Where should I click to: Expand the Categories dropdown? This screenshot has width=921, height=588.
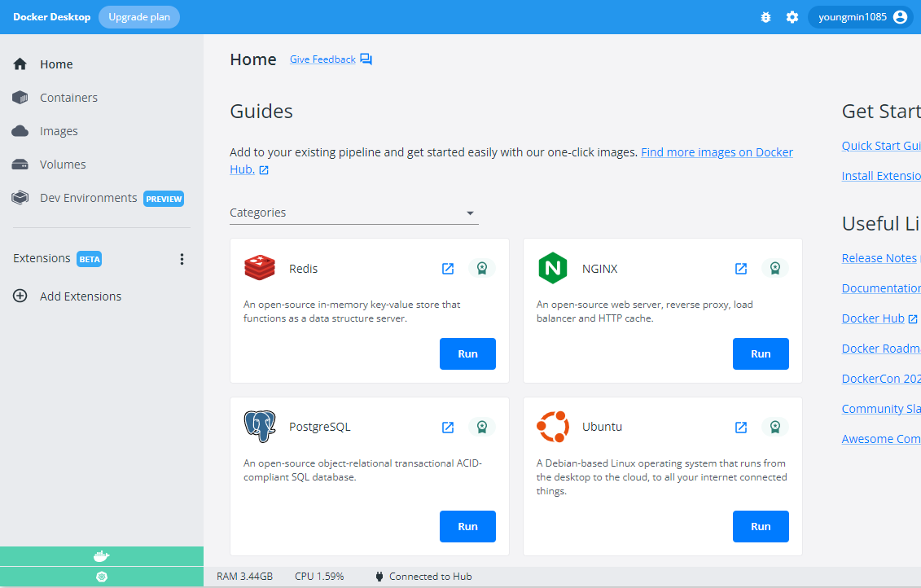354,213
